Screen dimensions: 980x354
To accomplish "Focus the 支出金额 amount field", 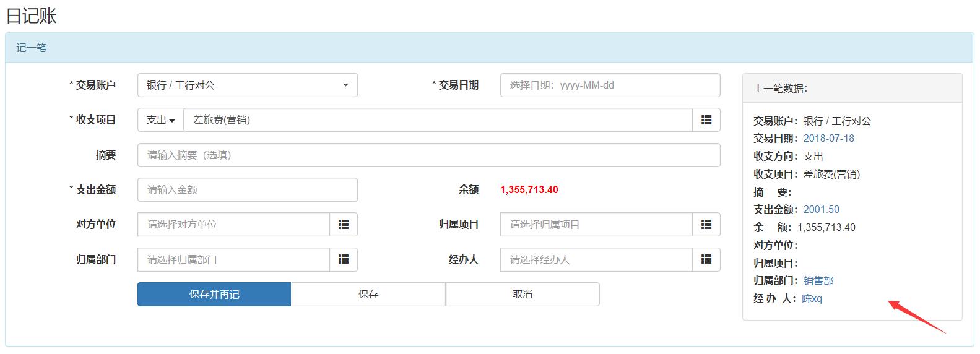I will tap(247, 190).
